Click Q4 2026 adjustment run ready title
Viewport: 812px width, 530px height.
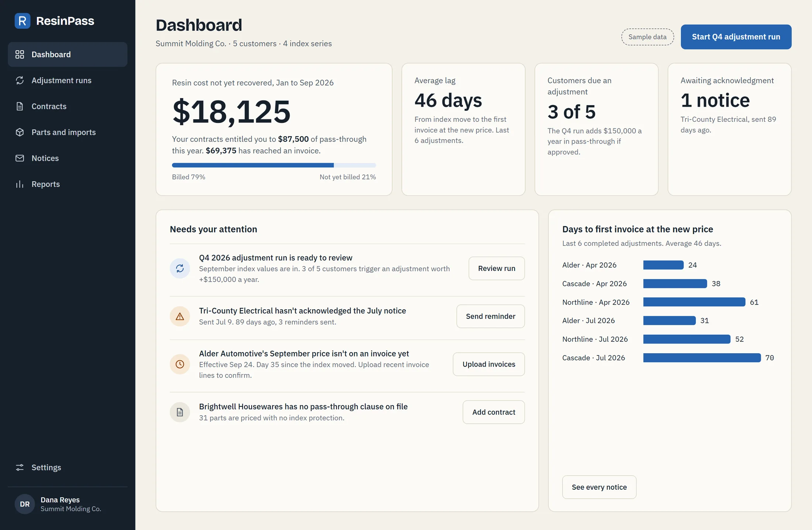(276, 258)
